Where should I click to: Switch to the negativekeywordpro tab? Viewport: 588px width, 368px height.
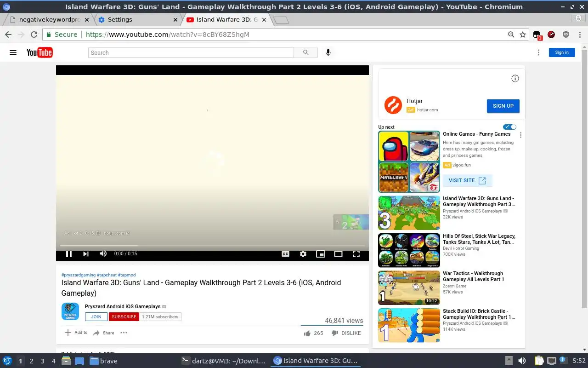tap(49, 20)
